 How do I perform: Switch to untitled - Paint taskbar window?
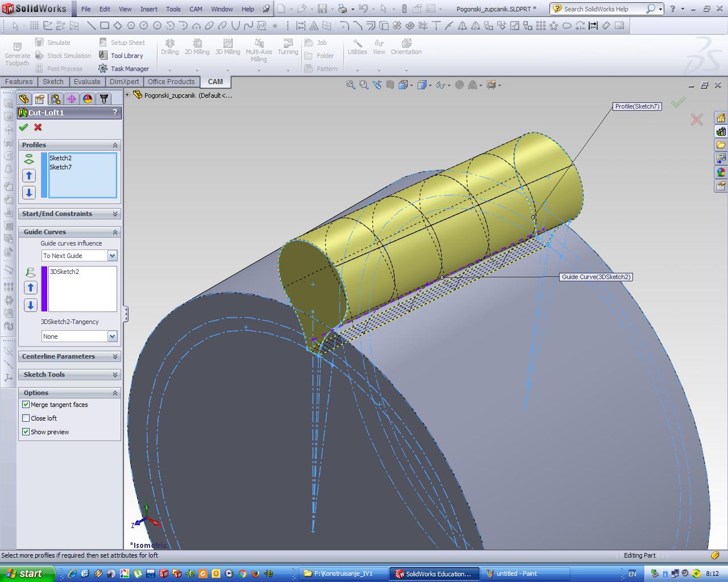526,573
